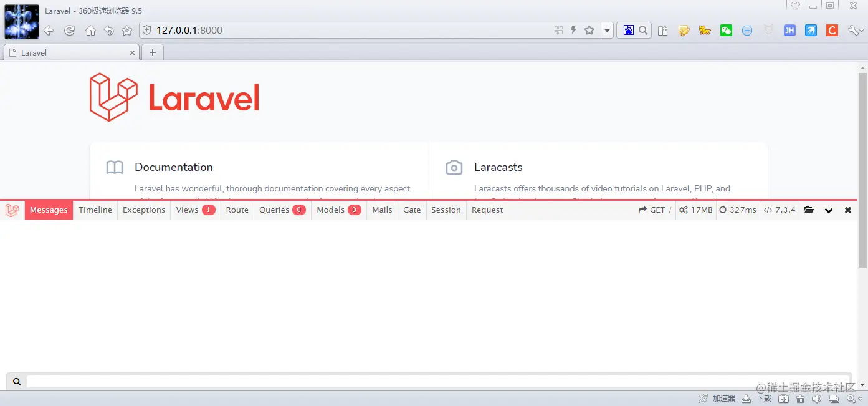Open the red C extension icon
Image resolution: width=868 pixels, height=406 pixels.
(x=832, y=31)
